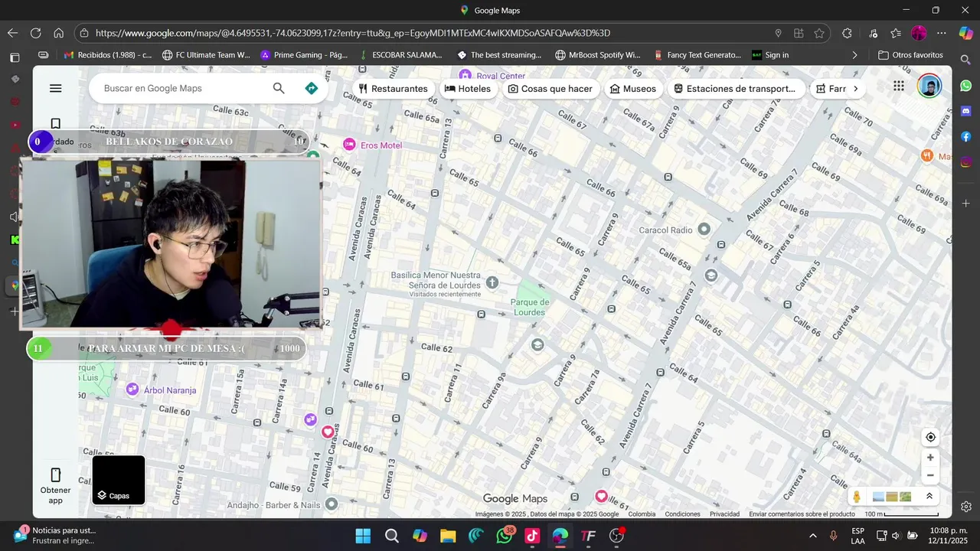This screenshot has height=551, width=980.
Task: Open Windows Start menu
Action: tap(363, 536)
